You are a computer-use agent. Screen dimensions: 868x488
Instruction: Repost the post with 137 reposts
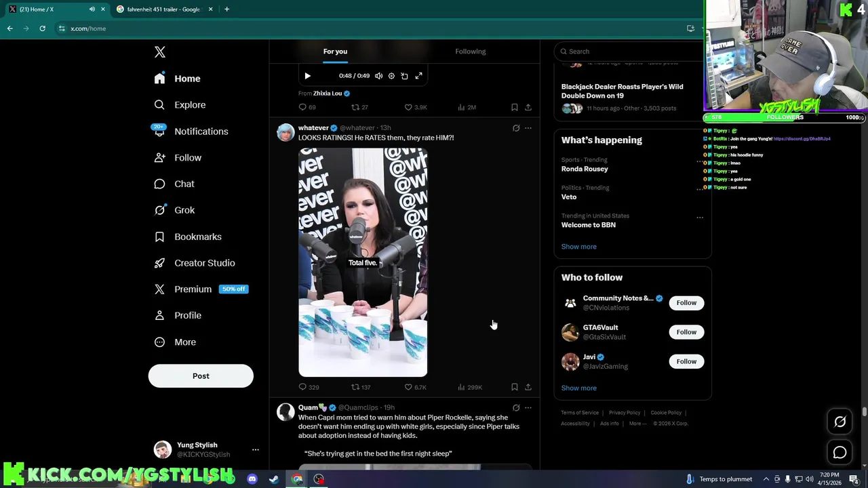[361, 387]
